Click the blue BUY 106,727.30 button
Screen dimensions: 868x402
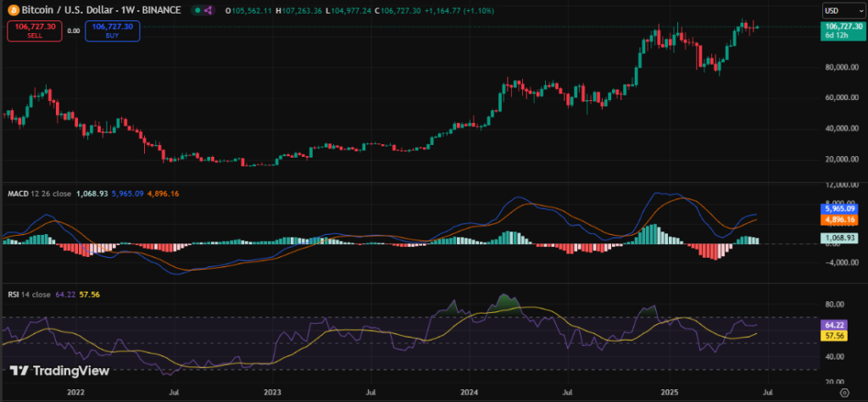113,31
